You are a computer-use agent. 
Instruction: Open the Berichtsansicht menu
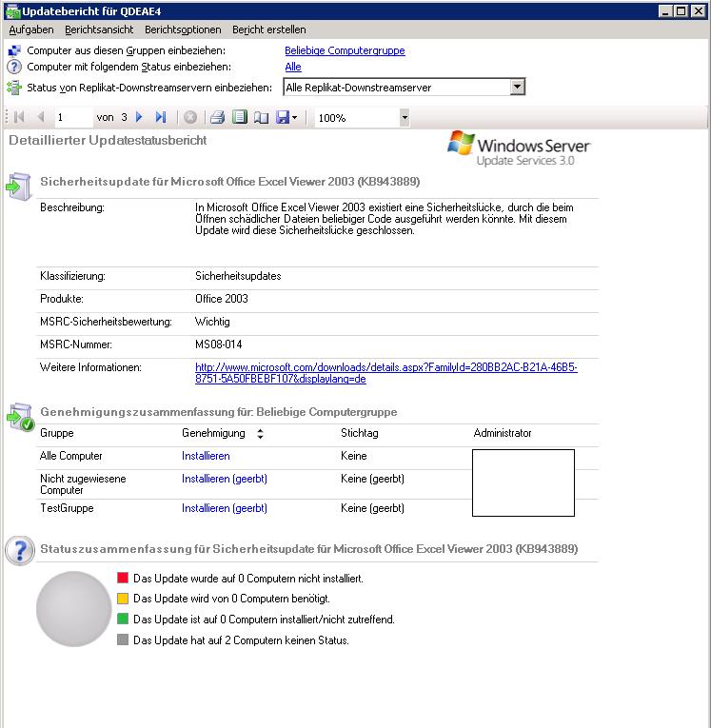(x=99, y=30)
